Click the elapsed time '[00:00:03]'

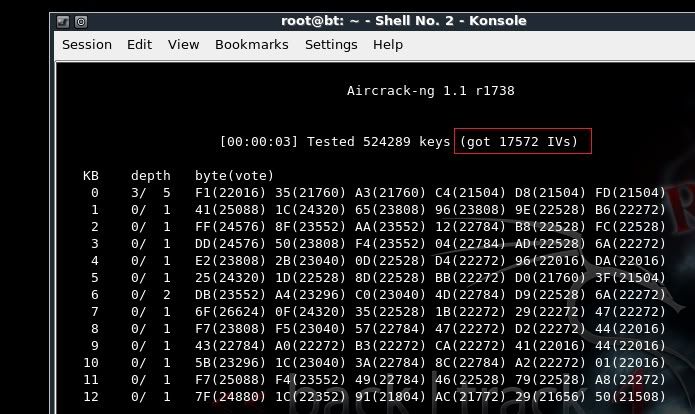pyautogui.click(x=259, y=142)
